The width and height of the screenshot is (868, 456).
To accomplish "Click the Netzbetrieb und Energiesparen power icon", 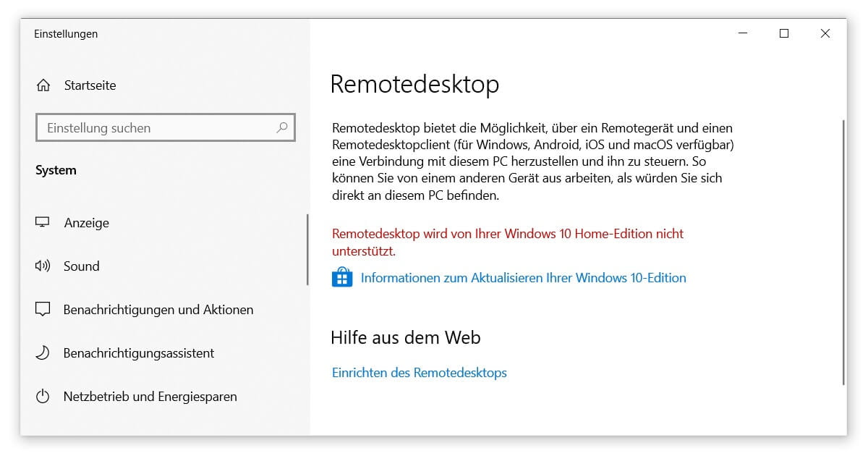I will (43, 396).
